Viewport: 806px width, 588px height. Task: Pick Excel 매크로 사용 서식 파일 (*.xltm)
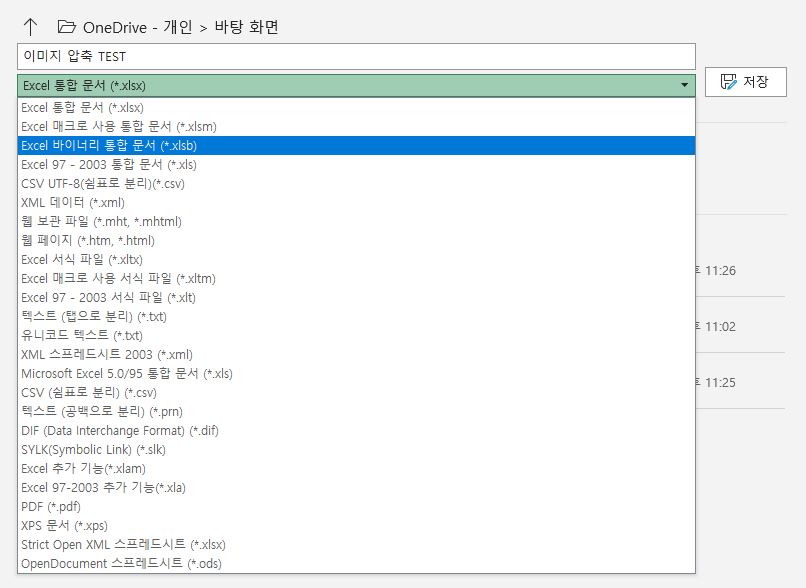click(x=356, y=279)
